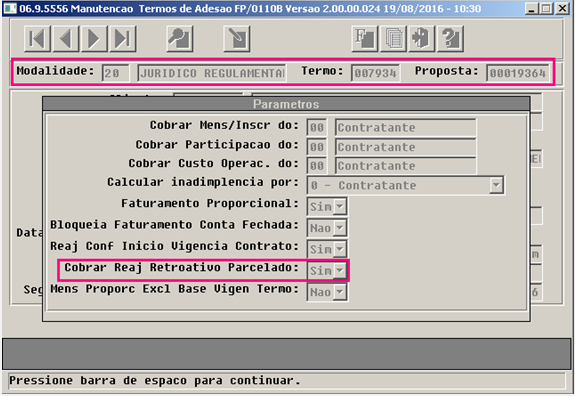Image resolution: width=575 pixels, height=396 pixels.
Task: Click 'Pressione barra de espaco para continuar' status text
Action: coord(155,381)
